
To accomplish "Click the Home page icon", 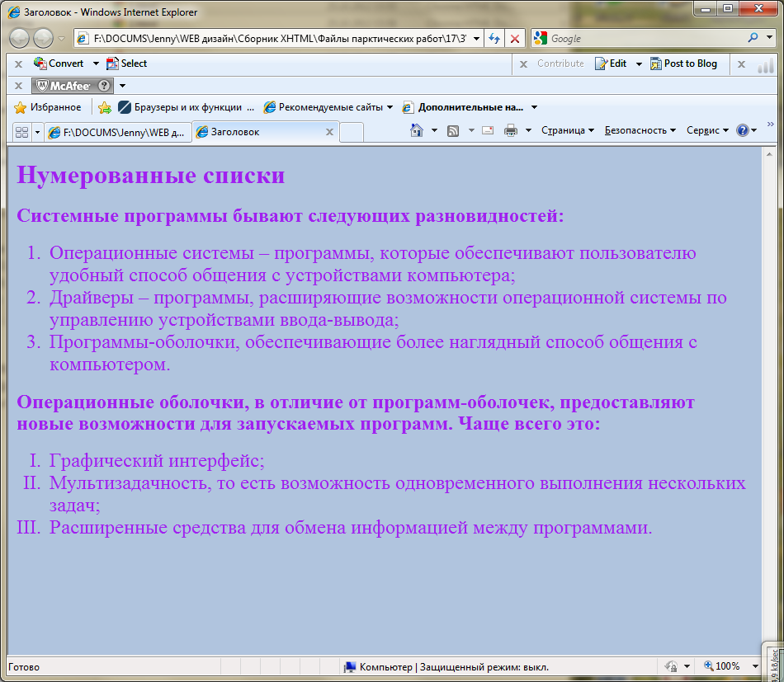I will click(x=417, y=130).
